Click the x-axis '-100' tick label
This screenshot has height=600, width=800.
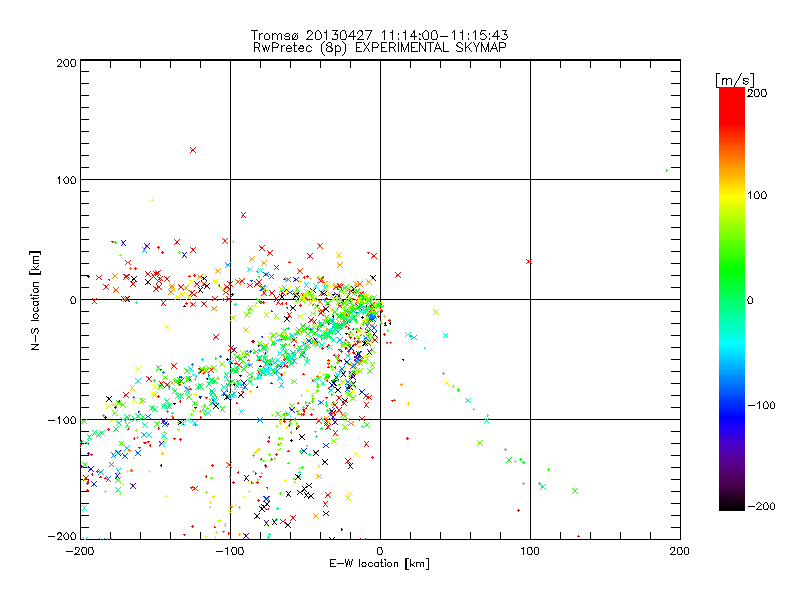pyautogui.click(x=230, y=551)
